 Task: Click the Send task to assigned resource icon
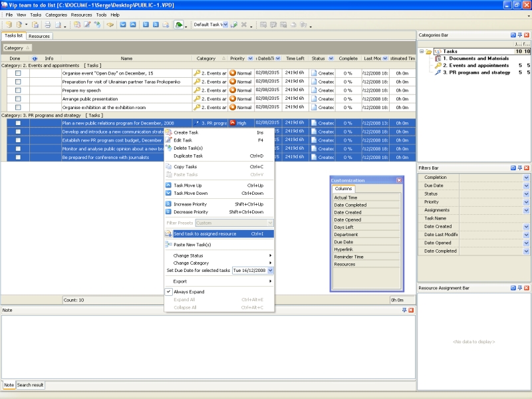click(169, 234)
